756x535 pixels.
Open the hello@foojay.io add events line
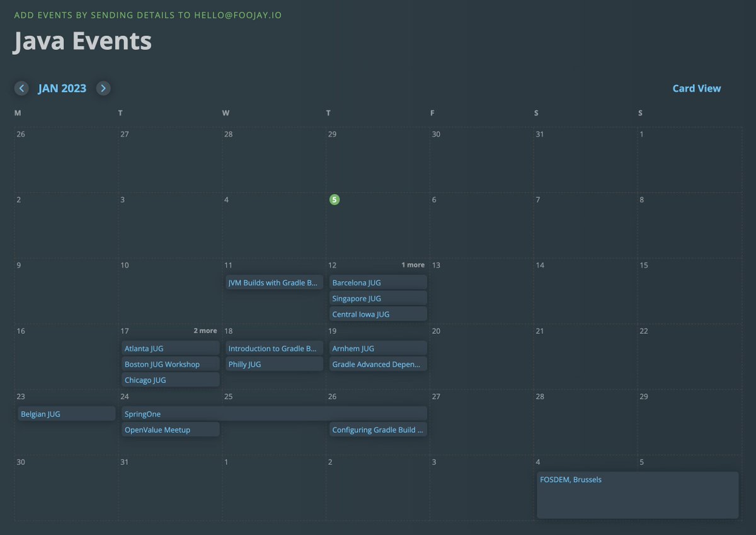(148, 14)
